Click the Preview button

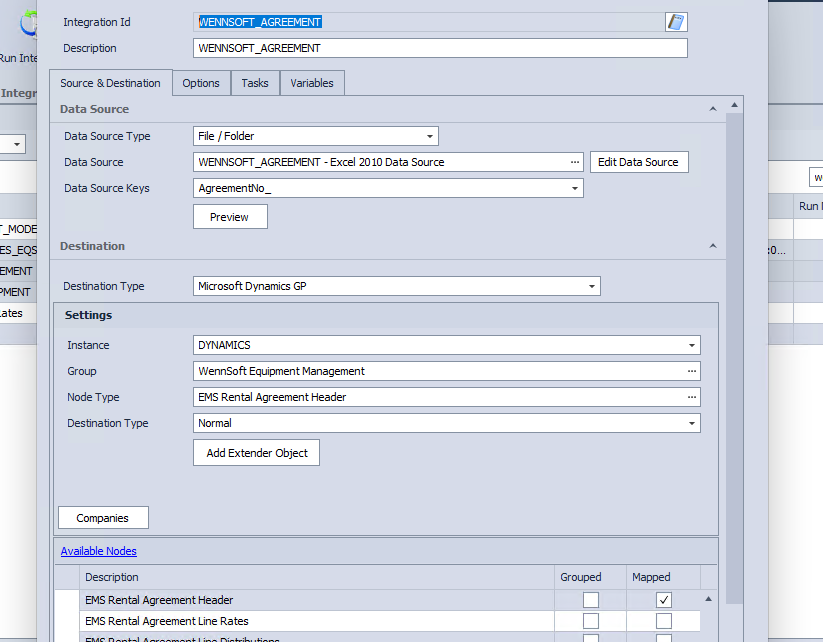[x=230, y=217]
